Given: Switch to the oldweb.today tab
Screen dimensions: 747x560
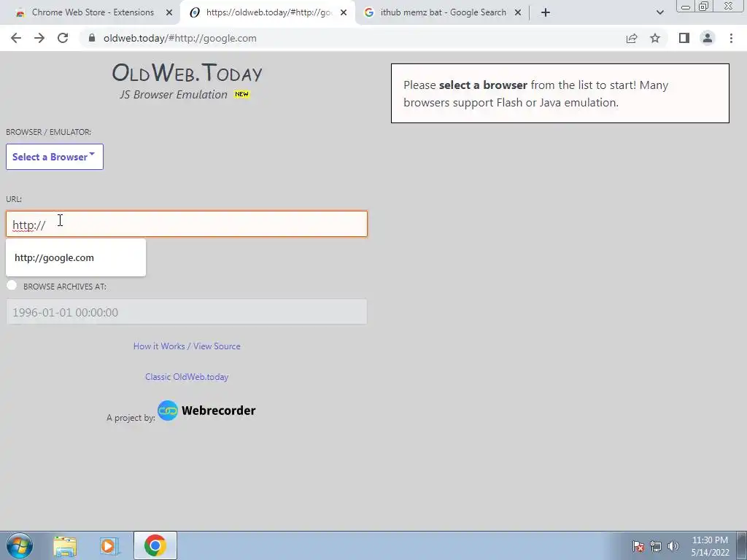Looking at the screenshot, I should point(267,12).
